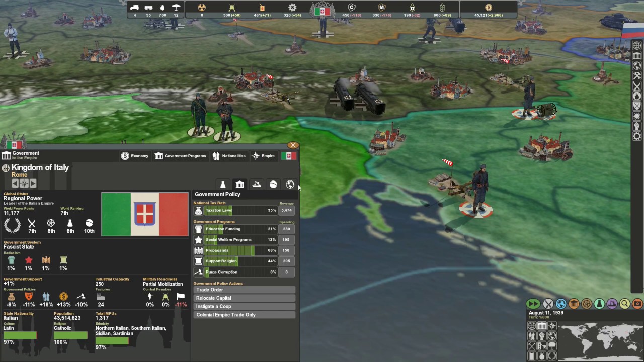
Task: Click the shield icon in right sidebar
Action: [x=637, y=106]
